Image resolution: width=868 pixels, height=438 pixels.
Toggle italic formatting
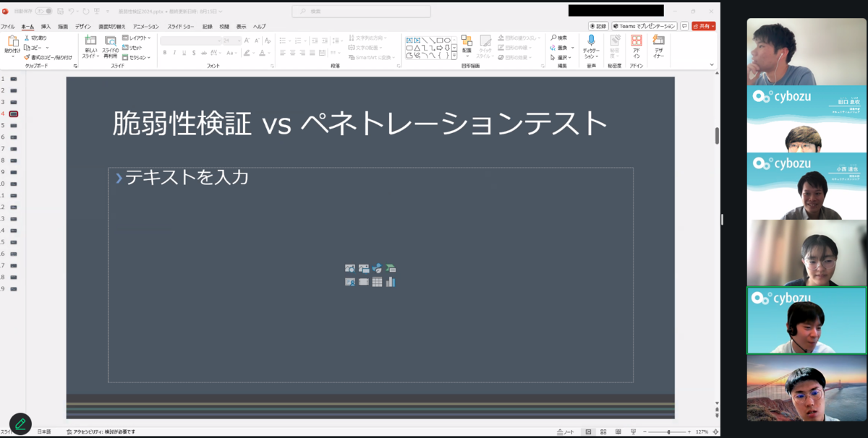(x=174, y=52)
